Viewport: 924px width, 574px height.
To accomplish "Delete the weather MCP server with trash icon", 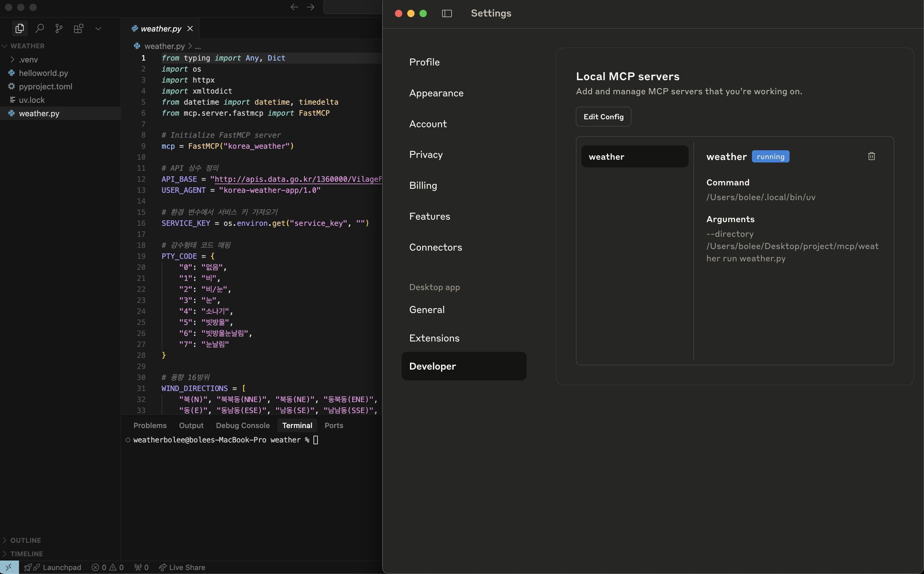I will pyautogui.click(x=871, y=156).
